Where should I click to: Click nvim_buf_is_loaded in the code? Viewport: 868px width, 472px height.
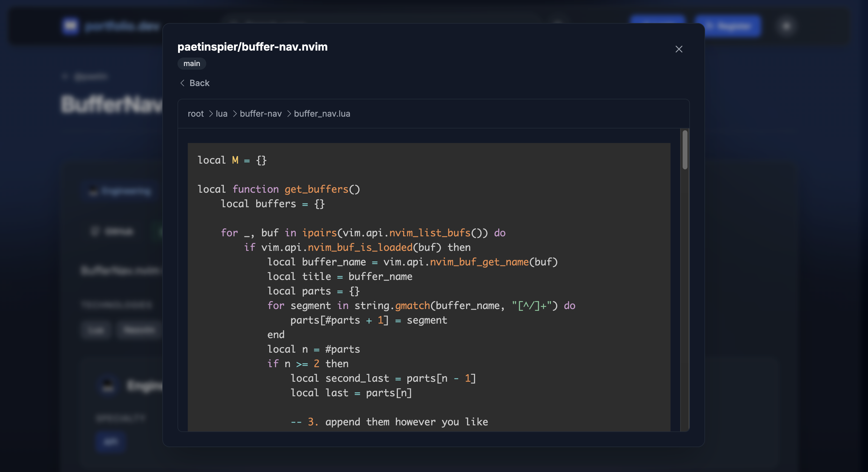(x=360, y=248)
